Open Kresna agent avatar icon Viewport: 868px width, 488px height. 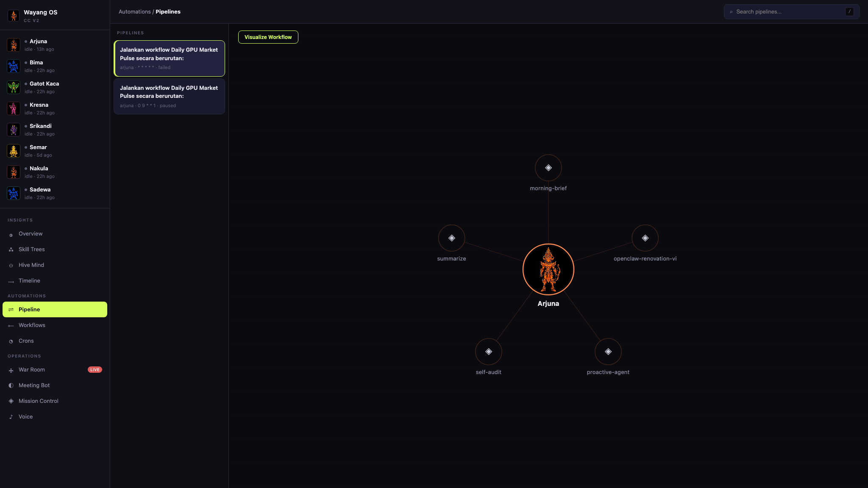14,108
